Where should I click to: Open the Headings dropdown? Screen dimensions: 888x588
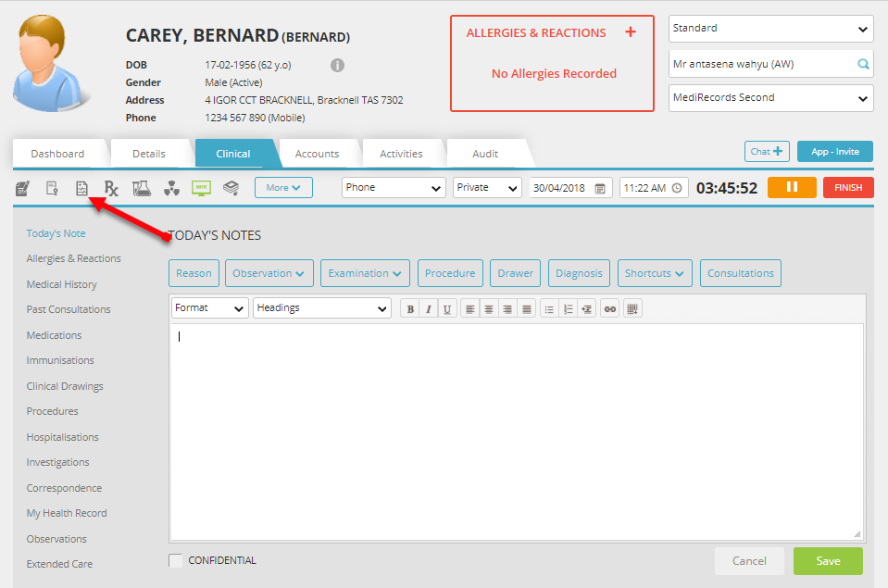[x=321, y=308]
